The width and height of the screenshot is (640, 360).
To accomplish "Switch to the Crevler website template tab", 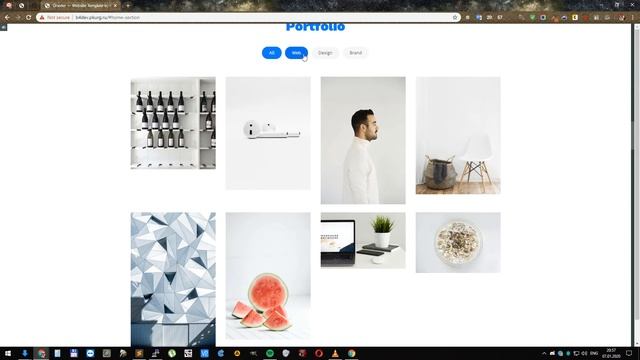I will tap(80, 6).
